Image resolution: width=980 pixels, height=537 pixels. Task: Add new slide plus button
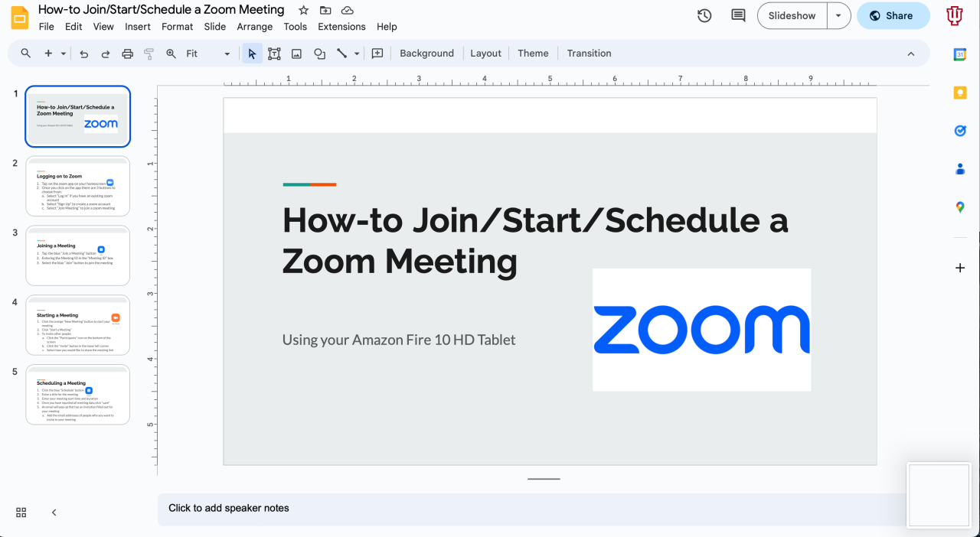coord(48,54)
